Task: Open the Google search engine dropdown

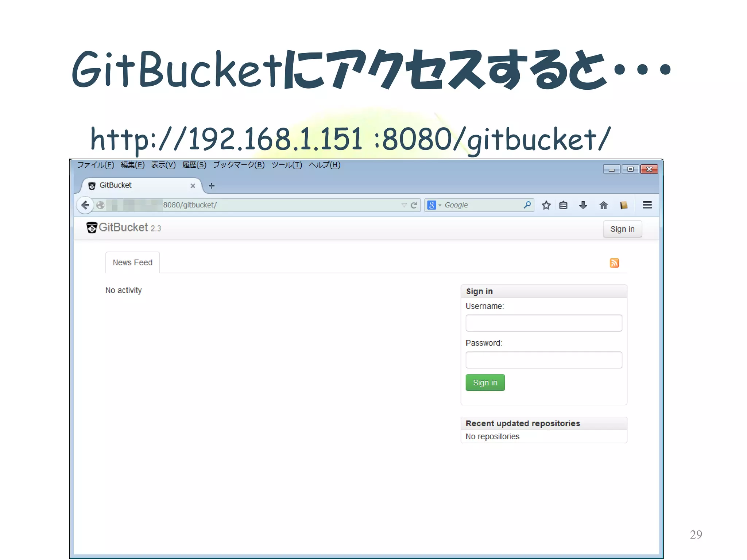Action: [434, 205]
